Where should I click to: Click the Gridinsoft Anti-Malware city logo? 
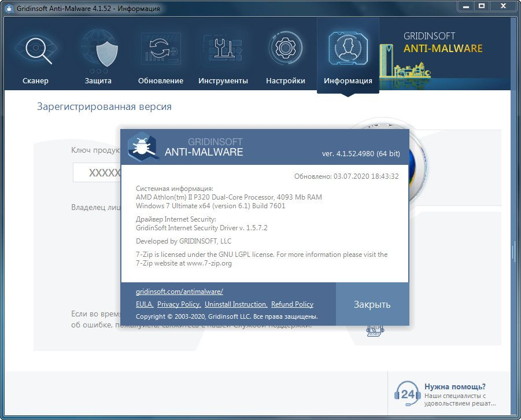pyautogui.click(x=405, y=62)
